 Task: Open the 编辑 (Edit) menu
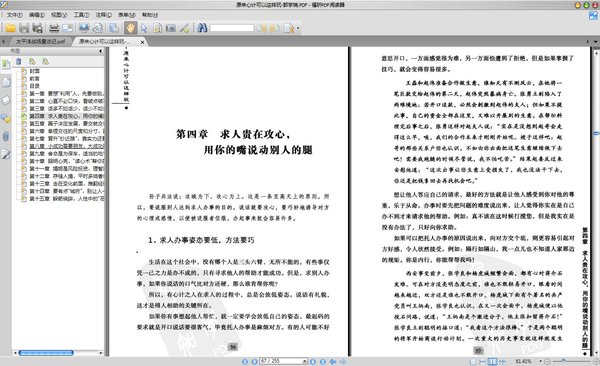pos(37,15)
